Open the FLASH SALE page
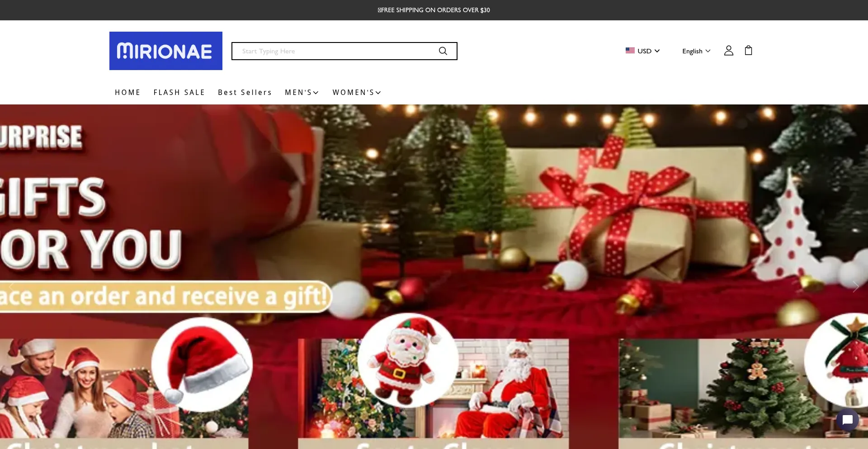The image size is (868, 449). (179, 92)
